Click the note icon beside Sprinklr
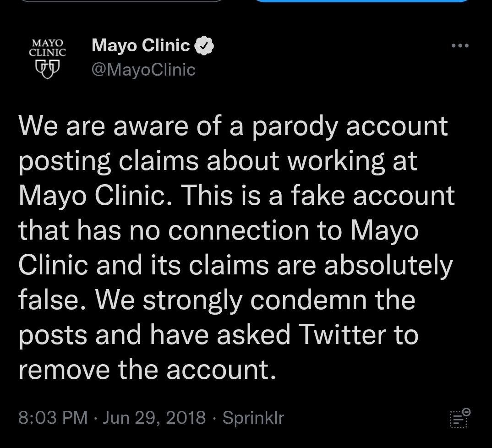492x448 pixels. 460,418
